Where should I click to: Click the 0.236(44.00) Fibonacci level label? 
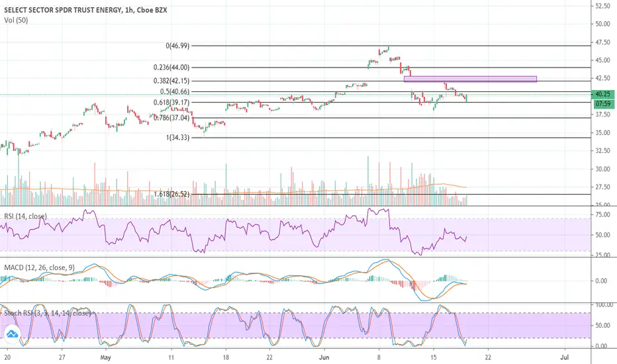click(171, 68)
